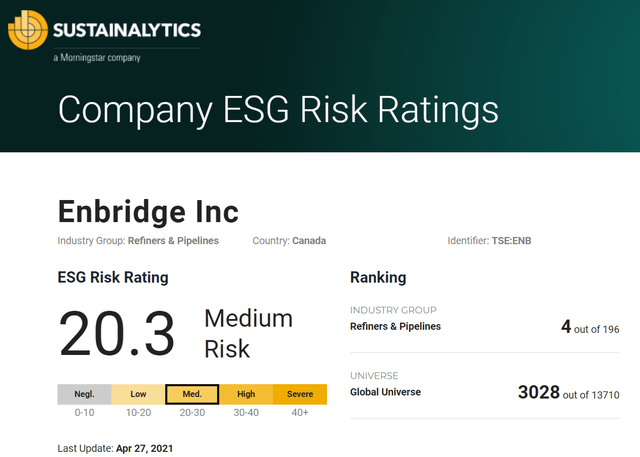Select the Severe risk scale segment
The height and width of the screenshot is (457, 640).
[300, 394]
